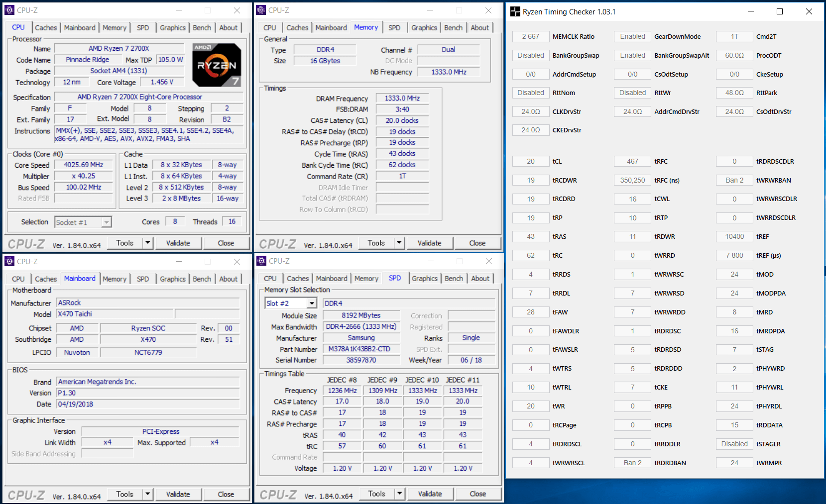The image size is (826, 504).
Task: Minimize the Ryzen Timing Checker window
Action: coord(751,11)
